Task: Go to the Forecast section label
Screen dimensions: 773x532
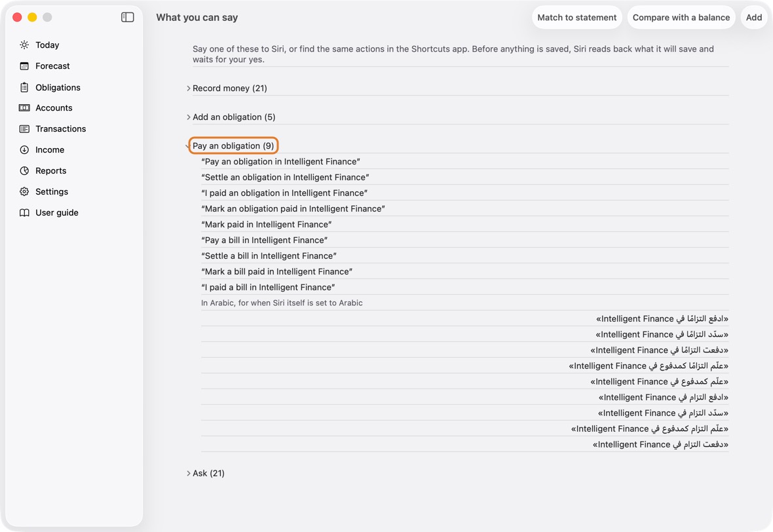Action: point(53,66)
